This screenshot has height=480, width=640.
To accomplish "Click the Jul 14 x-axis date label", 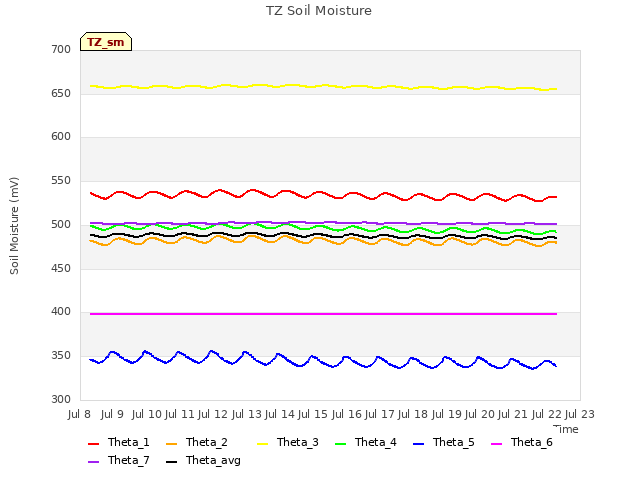I will click(x=280, y=414).
